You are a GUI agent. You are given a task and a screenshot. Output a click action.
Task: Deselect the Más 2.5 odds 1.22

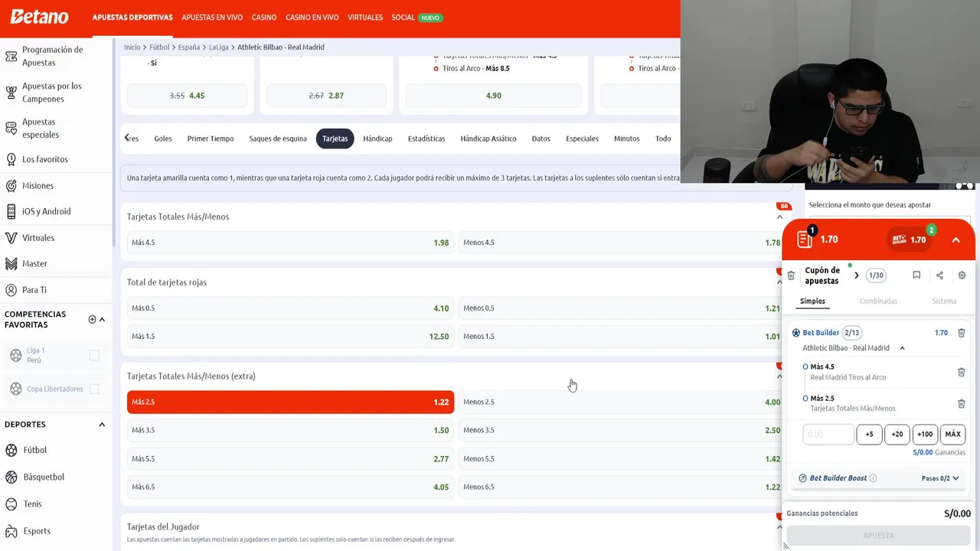pyautogui.click(x=290, y=402)
